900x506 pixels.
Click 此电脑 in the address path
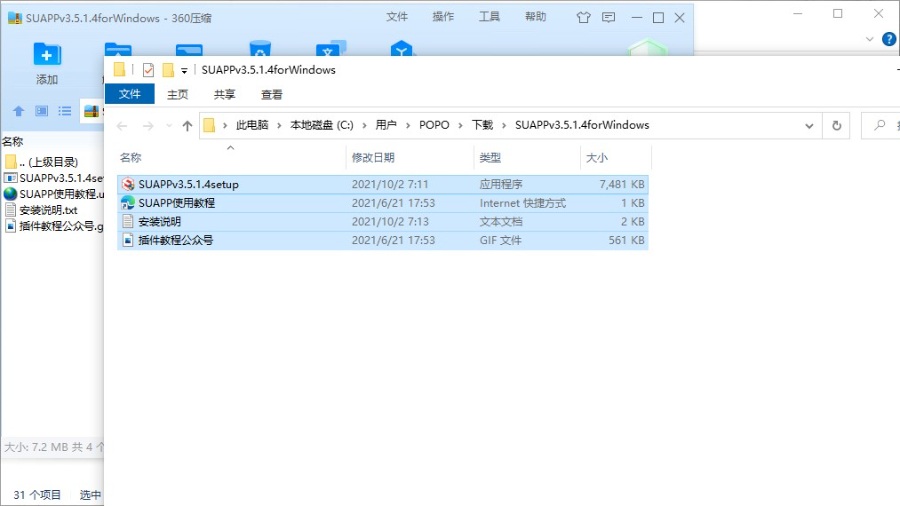252,125
